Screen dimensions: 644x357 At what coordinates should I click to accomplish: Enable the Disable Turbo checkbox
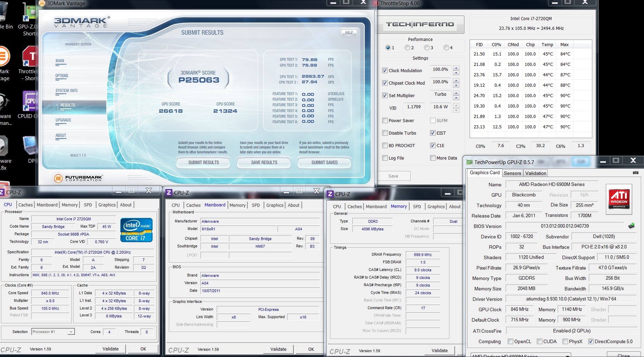(385, 133)
